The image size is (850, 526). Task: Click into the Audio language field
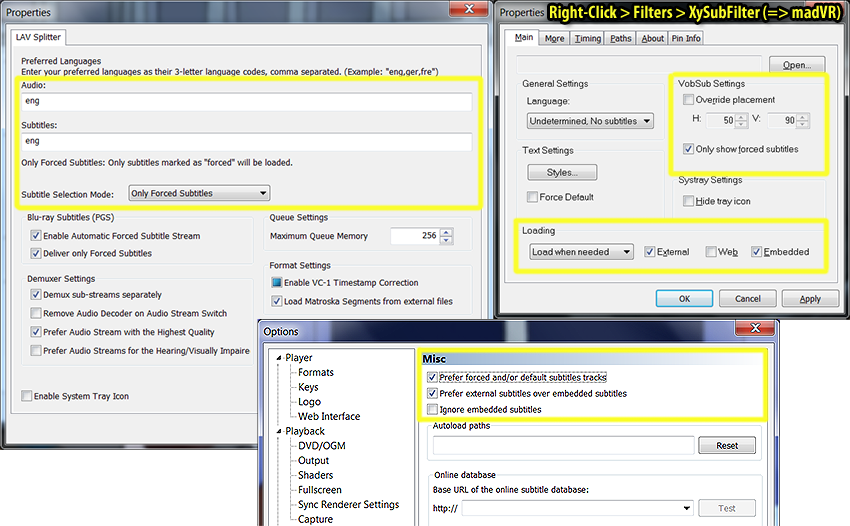click(246, 102)
